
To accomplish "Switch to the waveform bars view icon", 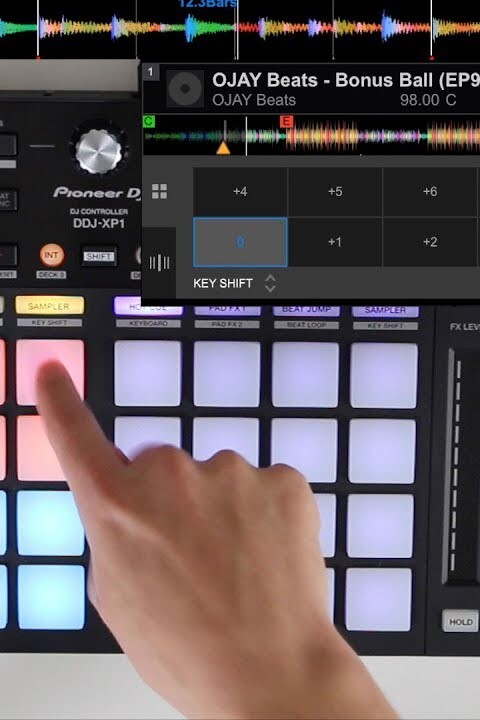I will [x=159, y=263].
